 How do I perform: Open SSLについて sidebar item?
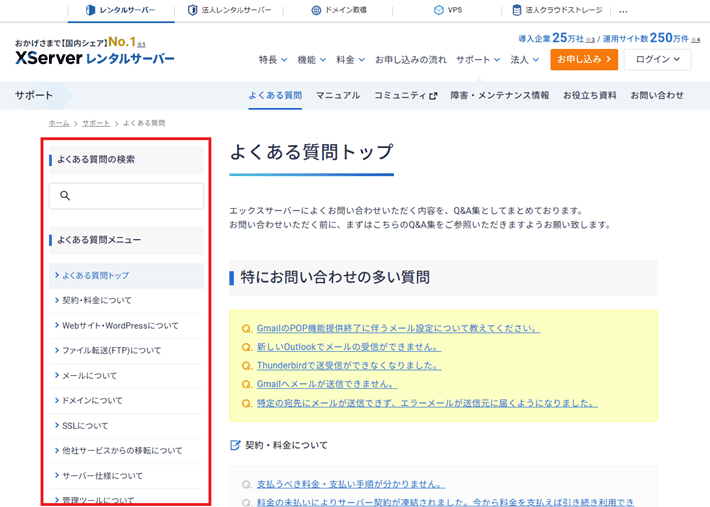126,426
